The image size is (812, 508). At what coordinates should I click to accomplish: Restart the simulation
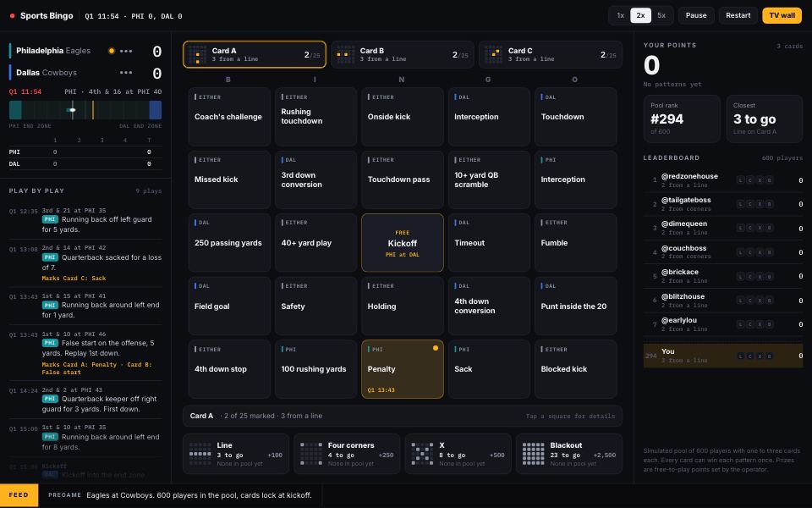[738, 15]
